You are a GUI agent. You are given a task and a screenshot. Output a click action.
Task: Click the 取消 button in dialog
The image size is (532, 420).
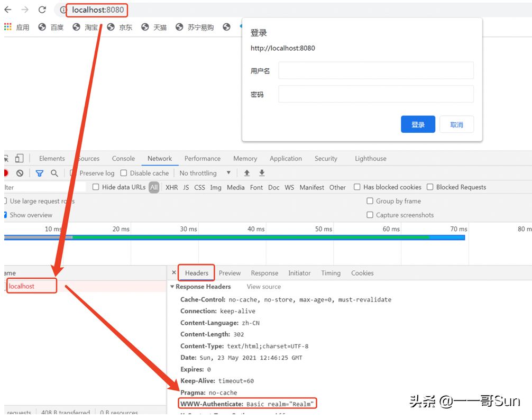click(457, 124)
